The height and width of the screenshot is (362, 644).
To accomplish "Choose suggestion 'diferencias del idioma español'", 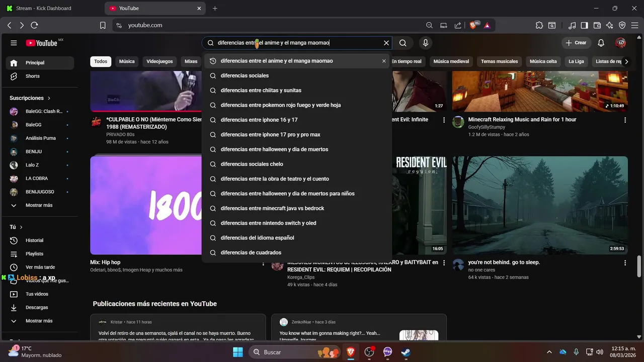I will pos(297,238).
